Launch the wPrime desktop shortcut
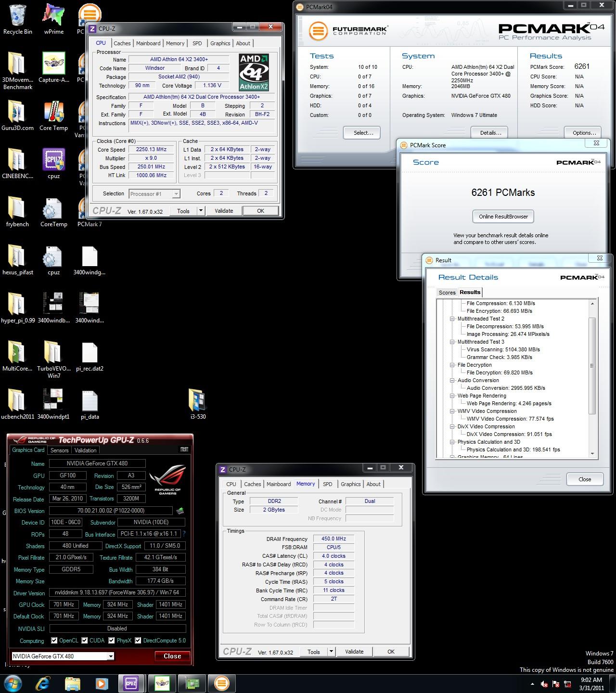The width and height of the screenshot is (616, 693). coord(53,19)
